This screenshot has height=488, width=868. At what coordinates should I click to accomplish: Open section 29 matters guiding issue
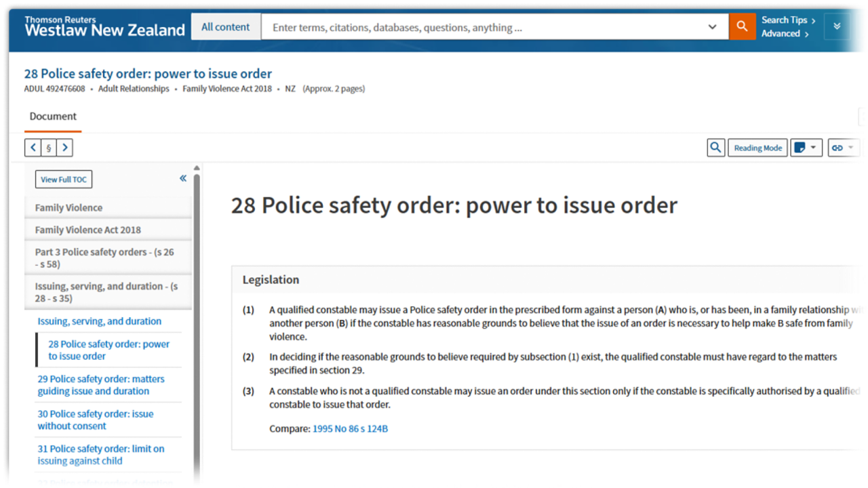pos(100,385)
